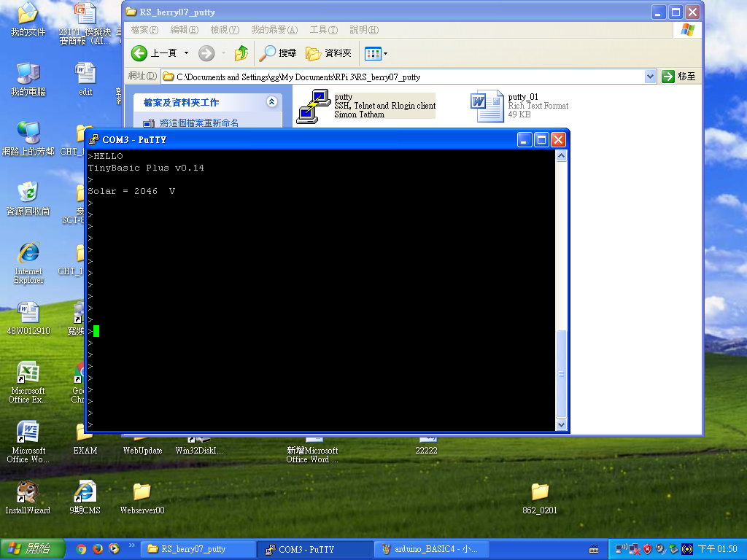Click the volume icon in the system tray

(659, 548)
